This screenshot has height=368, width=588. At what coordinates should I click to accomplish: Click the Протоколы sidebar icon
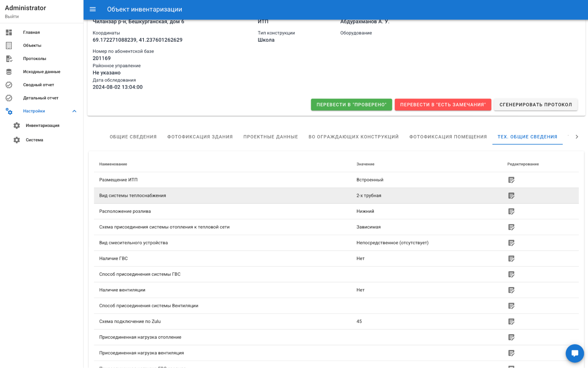pos(9,59)
